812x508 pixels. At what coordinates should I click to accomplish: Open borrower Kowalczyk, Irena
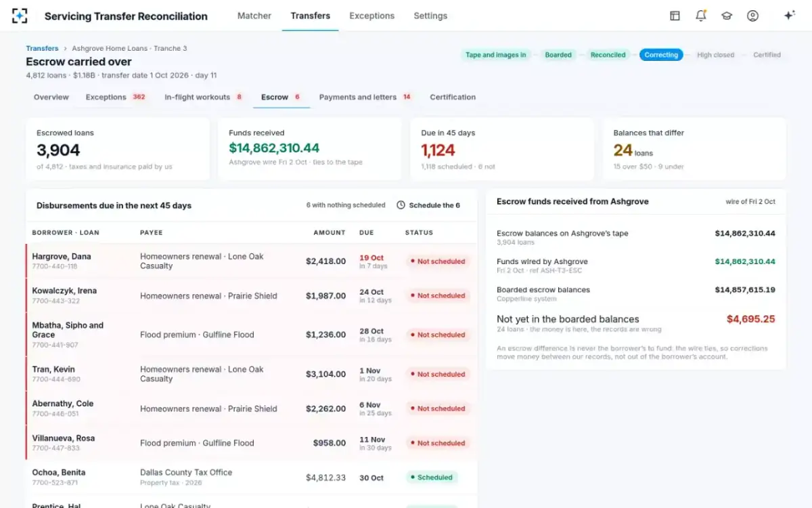pyautogui.click(x=64, y=291)
